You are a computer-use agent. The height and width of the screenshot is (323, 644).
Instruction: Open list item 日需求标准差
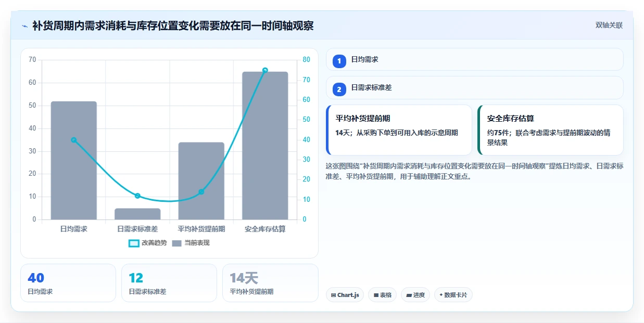pyautogui.click(x=474, y=88)
